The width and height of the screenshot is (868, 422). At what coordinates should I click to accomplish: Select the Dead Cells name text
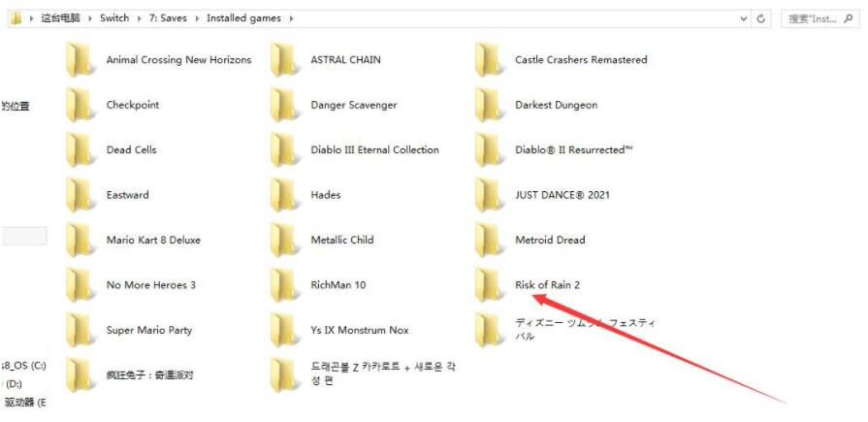pos(131,150)
